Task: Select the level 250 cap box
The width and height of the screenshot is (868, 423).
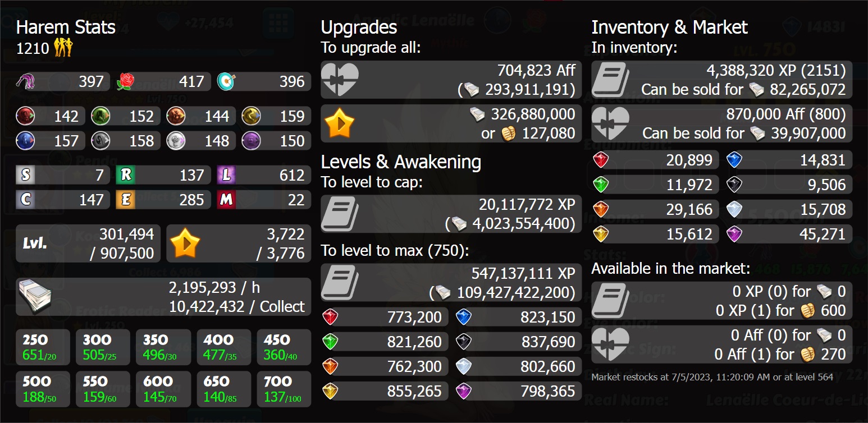Action: [43, 347]
